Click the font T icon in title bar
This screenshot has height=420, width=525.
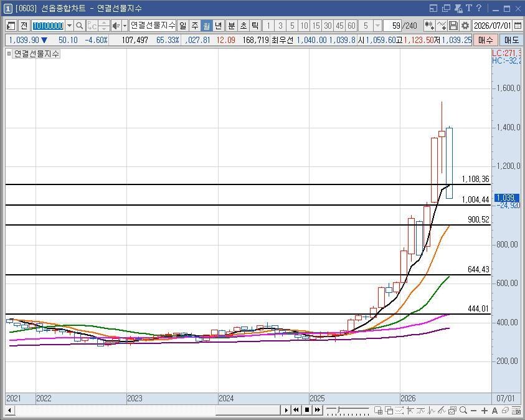click(469, 8)
